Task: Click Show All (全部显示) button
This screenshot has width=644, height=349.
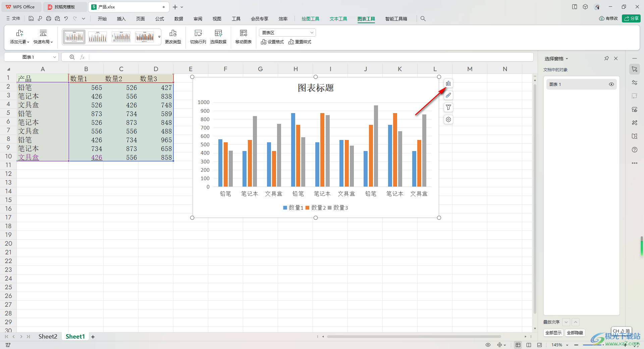Action: (x=553, y=333)
